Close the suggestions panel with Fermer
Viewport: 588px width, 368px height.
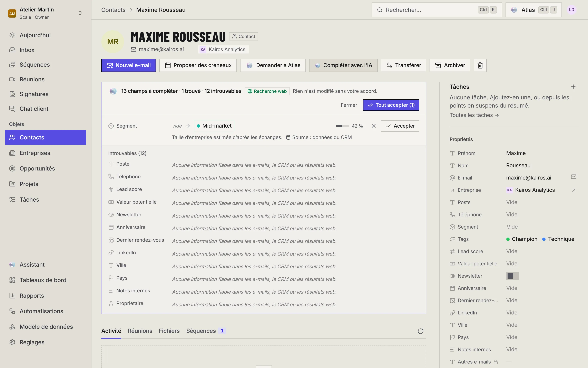tap(349, 105)
